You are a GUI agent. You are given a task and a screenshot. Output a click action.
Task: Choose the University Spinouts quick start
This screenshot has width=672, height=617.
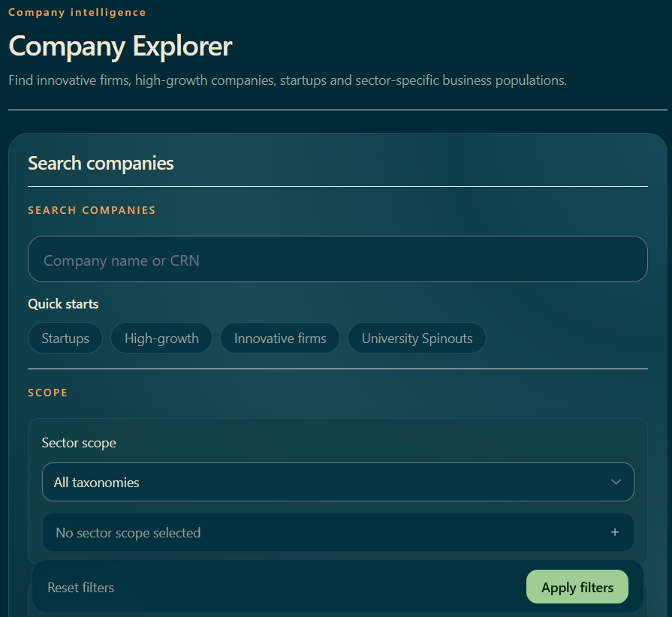417,338
